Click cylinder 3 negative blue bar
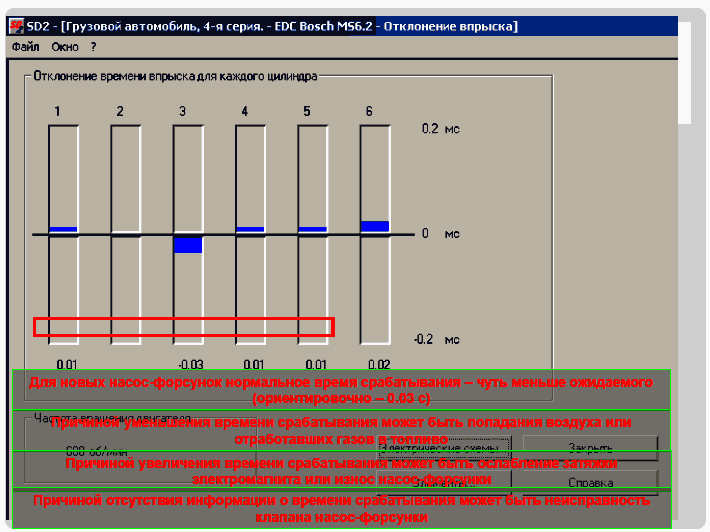Viewport: 710px width, 532px height. point(188,244)
